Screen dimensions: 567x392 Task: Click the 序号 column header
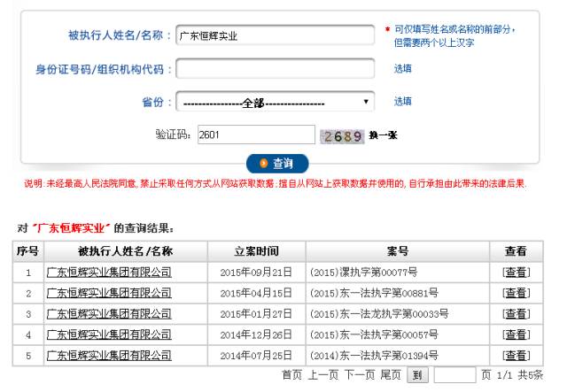(27, 251)
